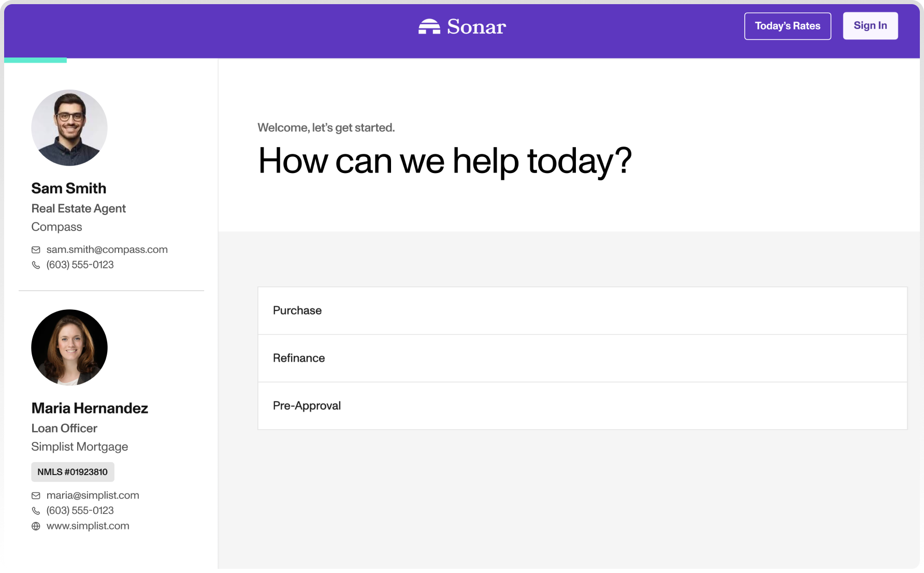Choose the Refinance option
The image size is (924, 573).
point(582,358)
